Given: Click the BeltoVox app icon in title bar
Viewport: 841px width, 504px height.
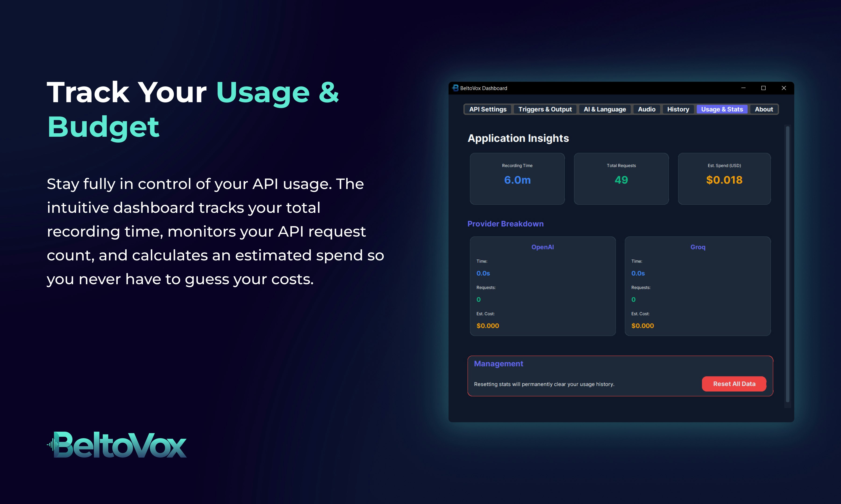Looking at the screenshot, I should click(x=455, y=88).
